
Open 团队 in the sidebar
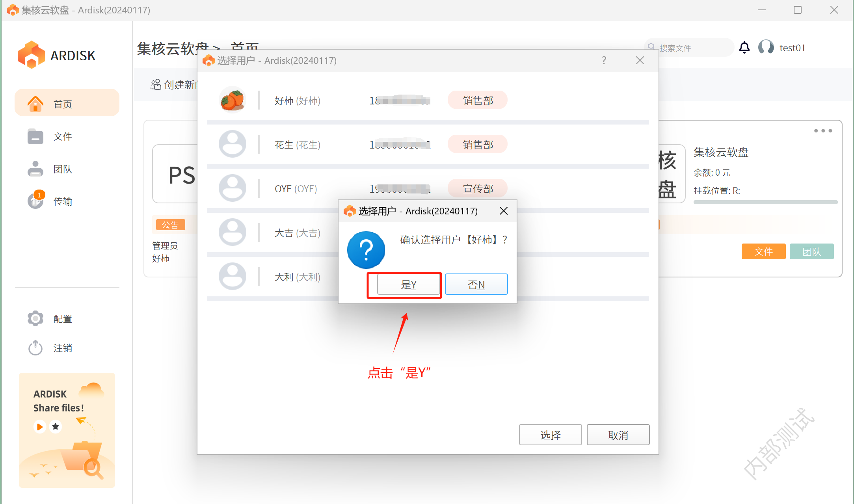[63, 169]
